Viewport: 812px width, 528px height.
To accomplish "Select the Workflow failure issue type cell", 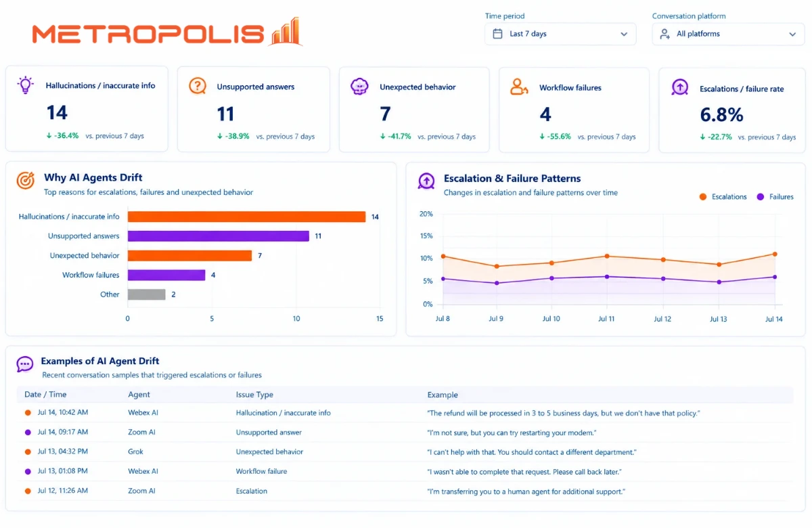I will (261, 471).
